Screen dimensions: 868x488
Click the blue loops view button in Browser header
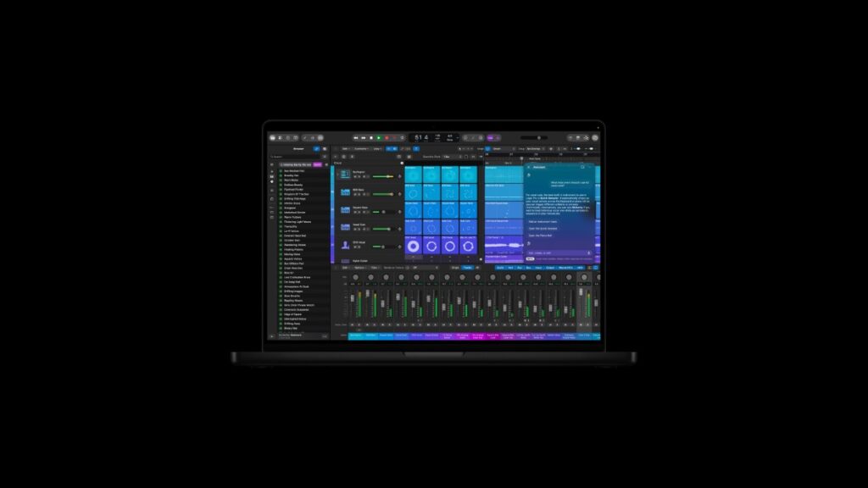point(317,149)
